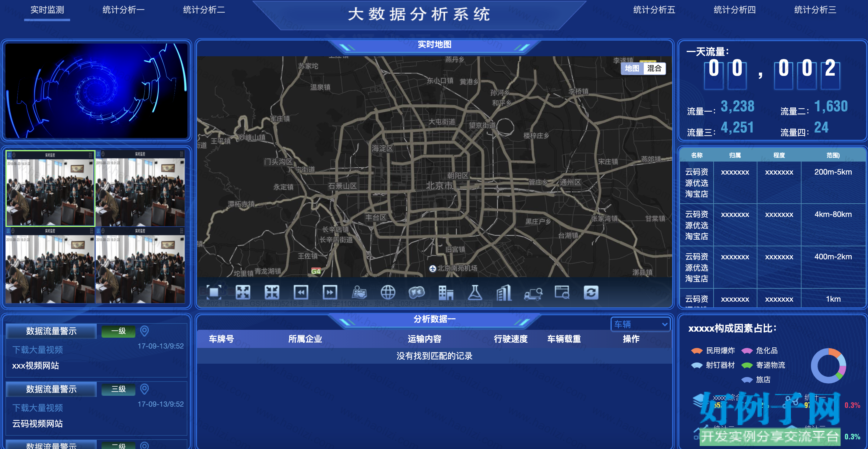Toggle the 射钉器材 legend item

coord(713,365)
